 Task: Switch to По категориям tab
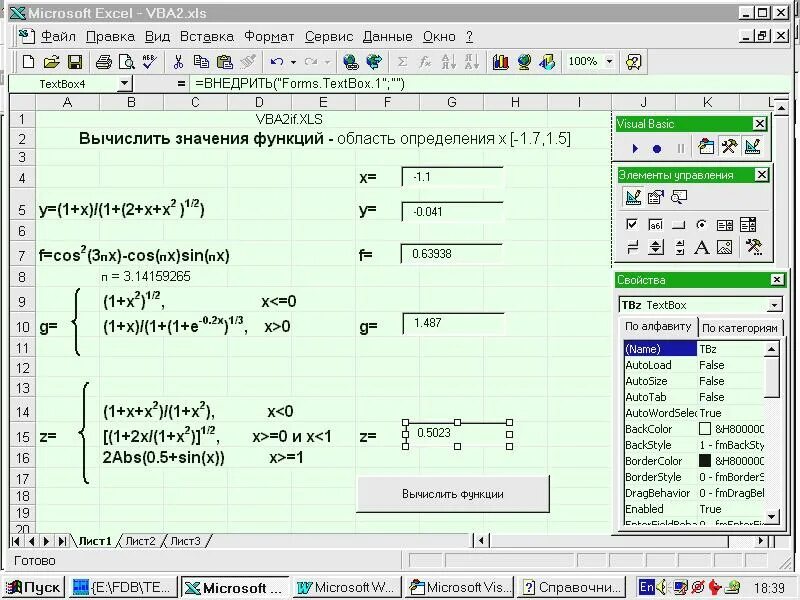tap(740, 328)
